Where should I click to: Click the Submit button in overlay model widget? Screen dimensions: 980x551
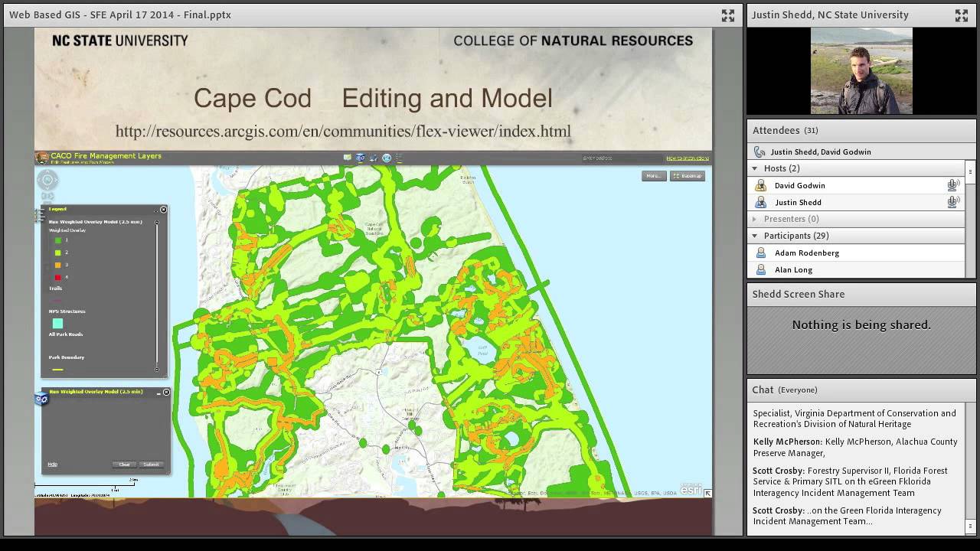(151, 465)
